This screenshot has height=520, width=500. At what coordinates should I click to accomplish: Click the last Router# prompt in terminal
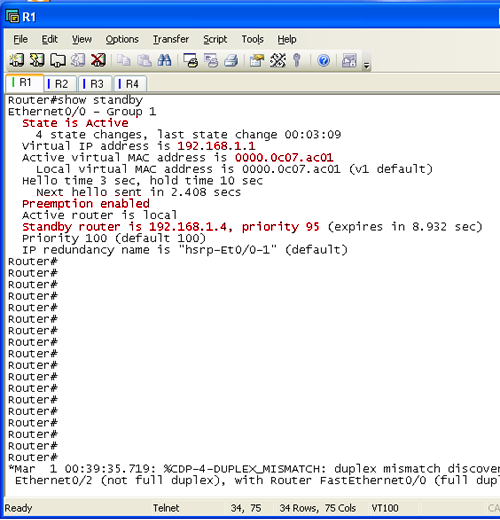click(33, 457)
